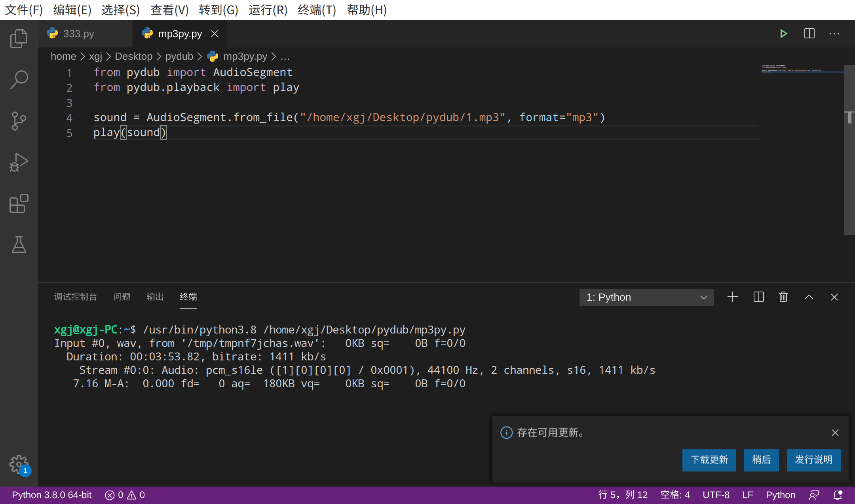855x504 pixels.
Task: Run Python file with green play button
Action: (x=783, y=34)
